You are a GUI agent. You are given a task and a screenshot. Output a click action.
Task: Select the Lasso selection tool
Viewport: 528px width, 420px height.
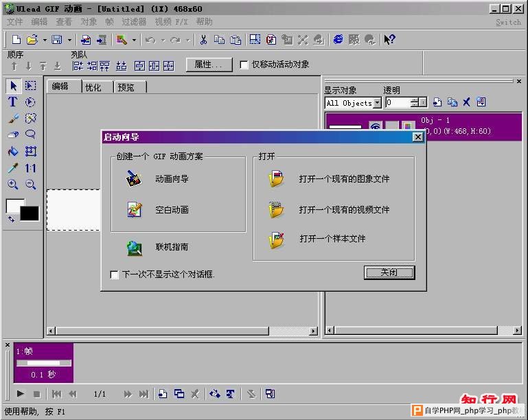tap(30, 134)
